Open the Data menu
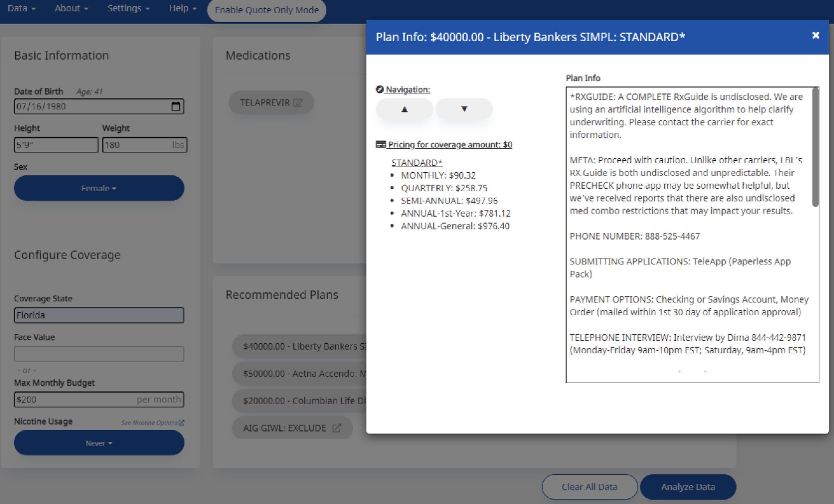Image resolution: width=834 pixels, height=504 pixels. (21, 8)
